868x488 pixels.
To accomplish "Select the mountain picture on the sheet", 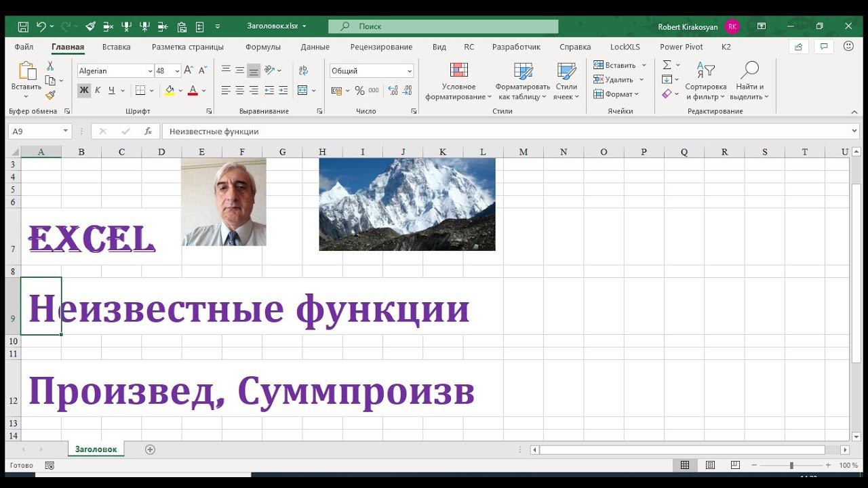I will 407,205.
